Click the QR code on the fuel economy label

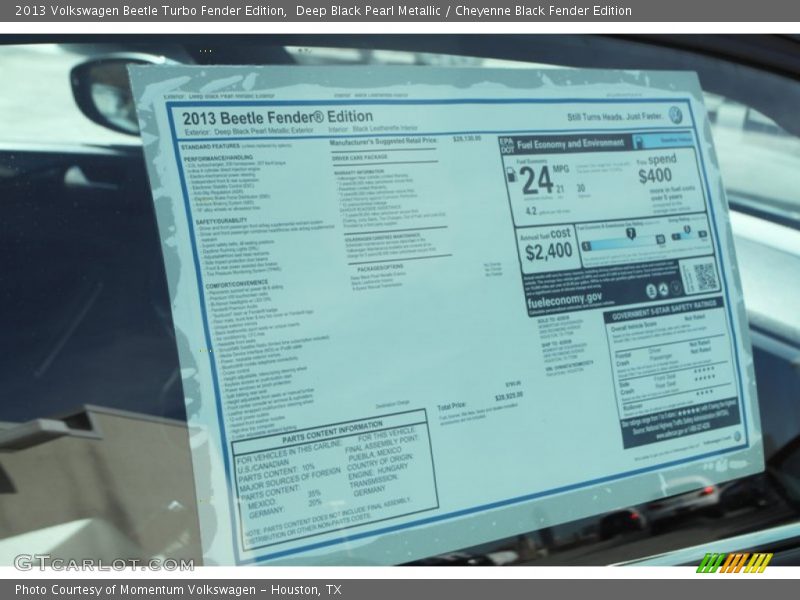pyautogui.click(x=706, y=277)
